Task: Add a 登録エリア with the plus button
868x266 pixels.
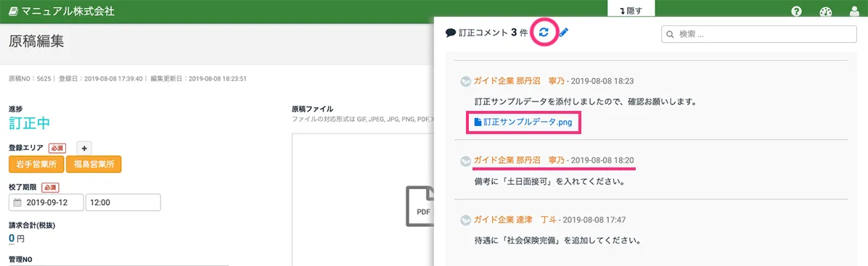Action: point(84,148)
